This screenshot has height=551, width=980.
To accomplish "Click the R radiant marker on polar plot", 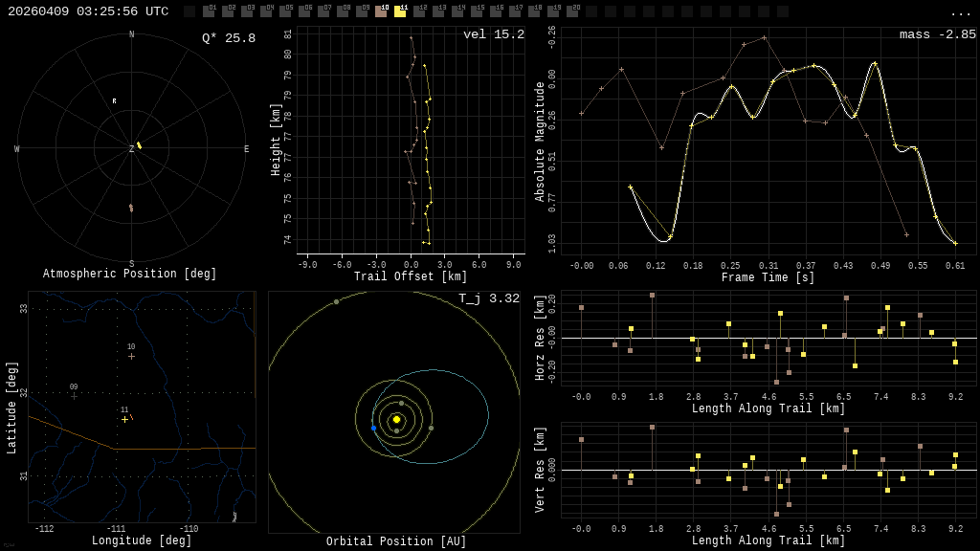I will coord(115,100).
